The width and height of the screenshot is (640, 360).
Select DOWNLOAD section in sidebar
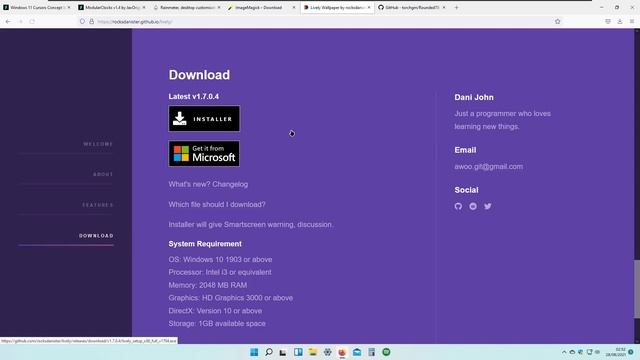click(96, 236)
